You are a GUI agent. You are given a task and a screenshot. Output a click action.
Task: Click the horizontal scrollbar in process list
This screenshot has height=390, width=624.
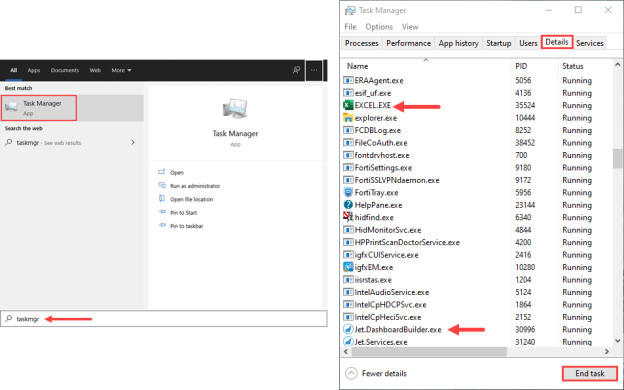coord(429,351)
